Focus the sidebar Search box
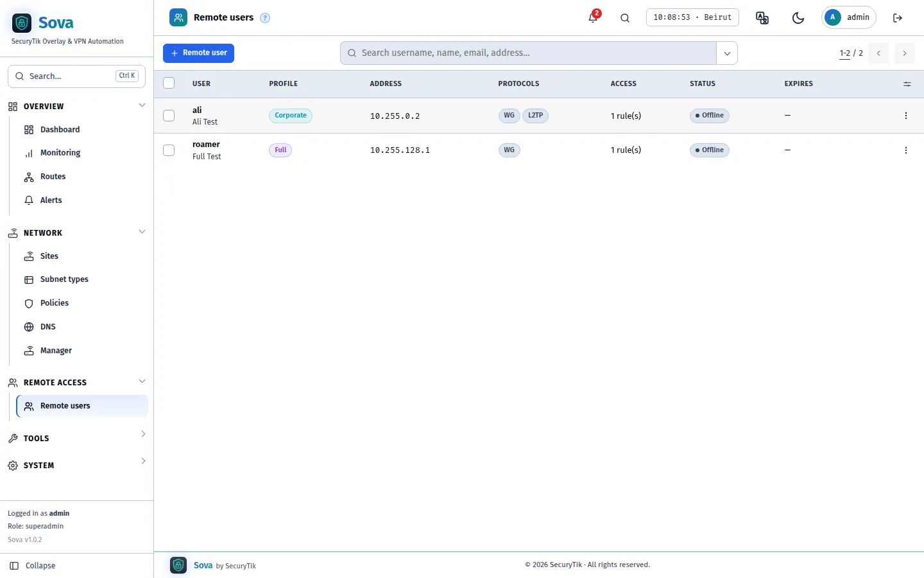 (76, 76)
